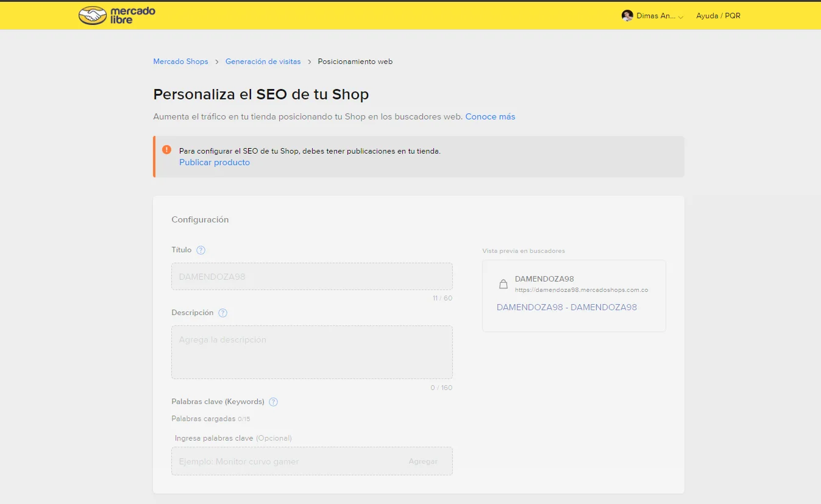821x504 pixels.
Task: Open the Generación de visitas breadcrumb
Action: click(263, 61)
